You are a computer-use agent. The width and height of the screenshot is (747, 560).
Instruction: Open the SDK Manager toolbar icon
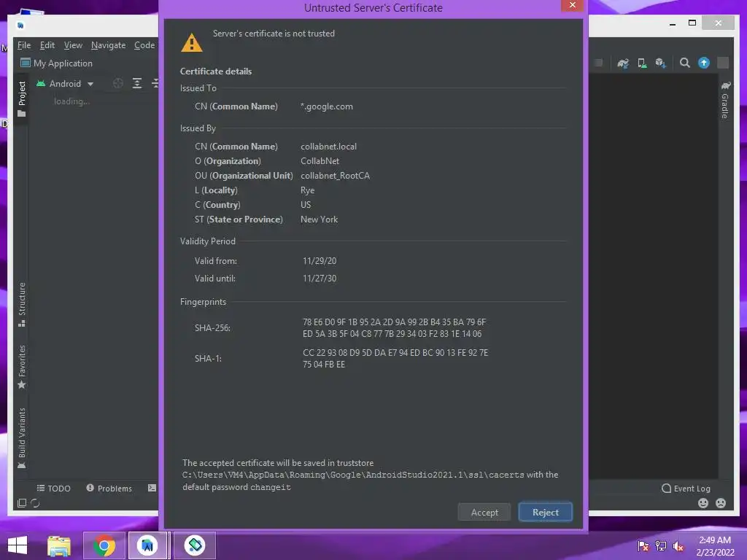[660, 63]
